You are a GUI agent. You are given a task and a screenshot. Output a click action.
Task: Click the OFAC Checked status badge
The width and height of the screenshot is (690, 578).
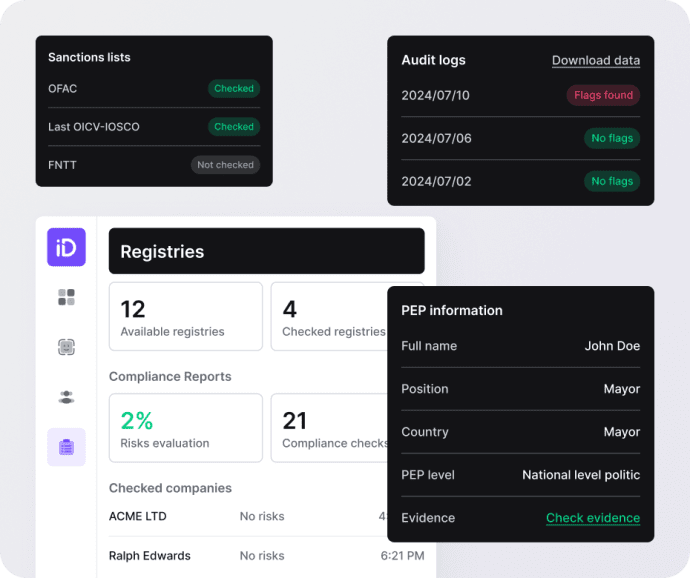pyautogui.click(x=234, y=88)
